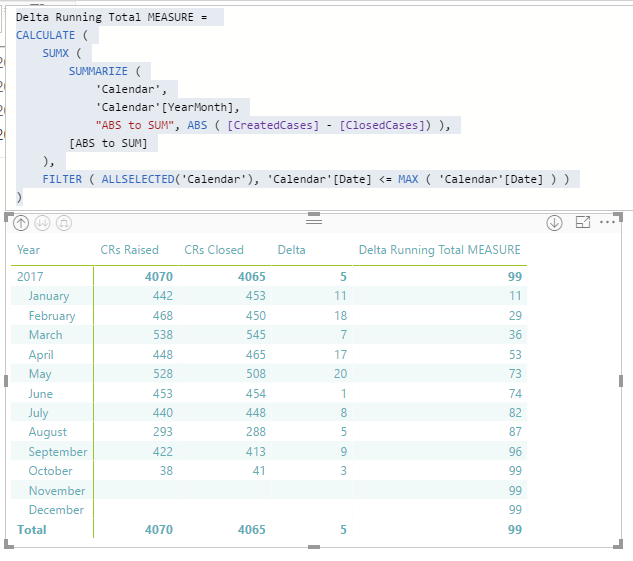Click [CreatedCases] measure reference in formula
The height and width of the screenshot is (561, 633).
coord(273,125)
